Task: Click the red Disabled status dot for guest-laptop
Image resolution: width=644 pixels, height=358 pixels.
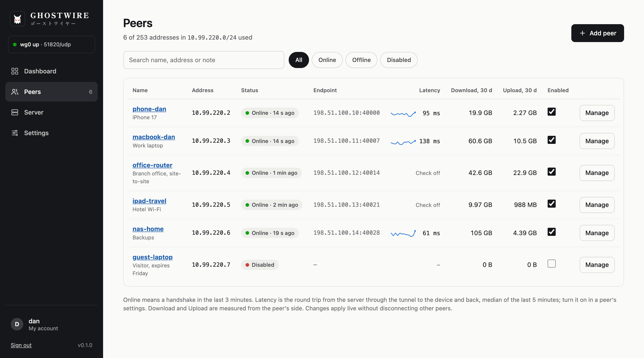Action: pos(247,265)
